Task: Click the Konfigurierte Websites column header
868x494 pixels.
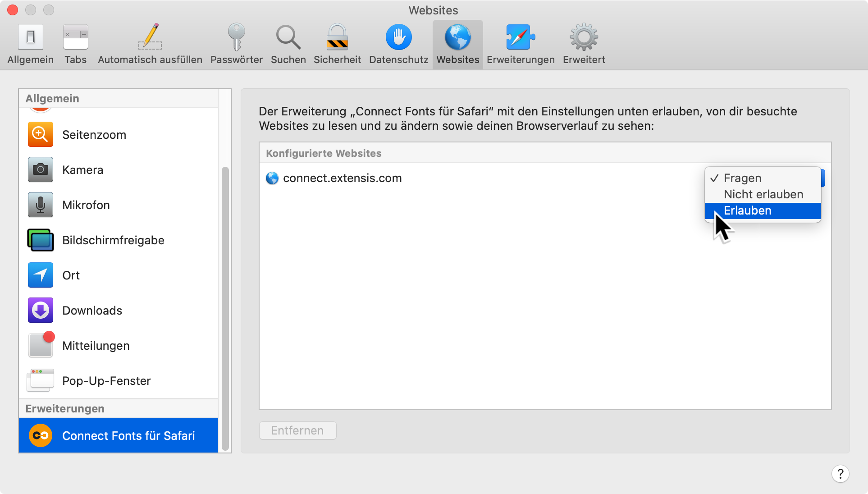Action: [545, 153]
